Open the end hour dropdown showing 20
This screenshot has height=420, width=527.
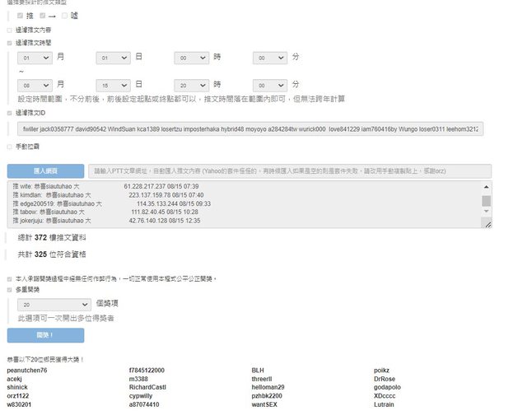(x=192, y=85)
